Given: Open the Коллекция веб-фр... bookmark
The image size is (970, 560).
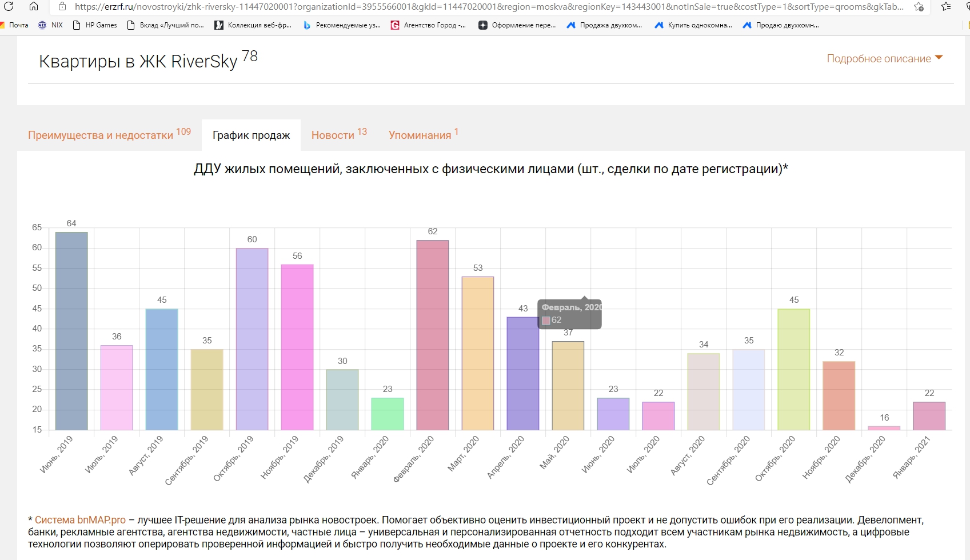Looking at the screenshot, I should coord(253,25).
